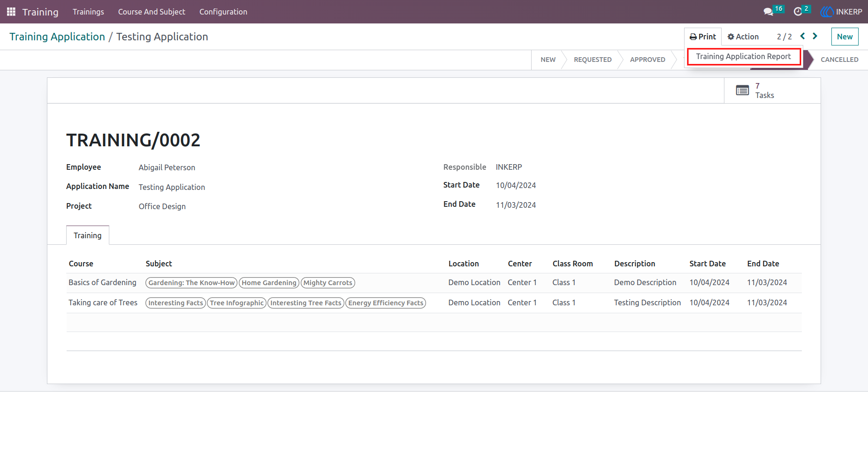Click the Start Date value 10/04/2024 in form
This screenshot has height=453, width=868.
[516, 185]
